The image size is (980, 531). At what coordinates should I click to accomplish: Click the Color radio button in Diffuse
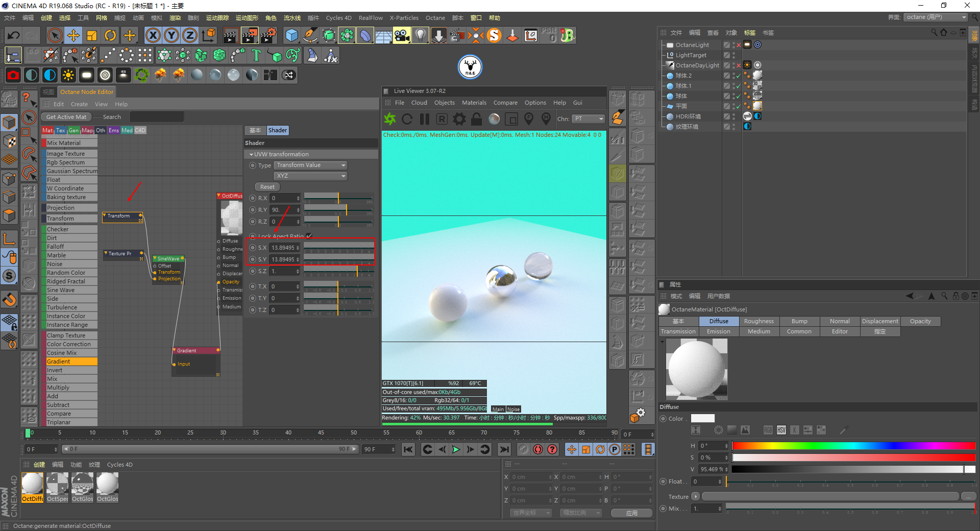click(x=663, y=419)
